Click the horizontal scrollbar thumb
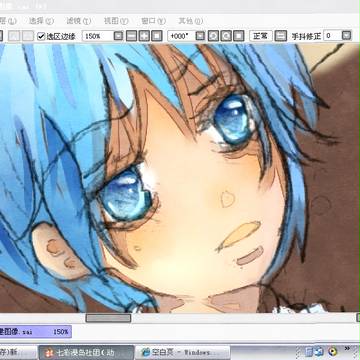The image size is (360, 360). tap(108, 318)
